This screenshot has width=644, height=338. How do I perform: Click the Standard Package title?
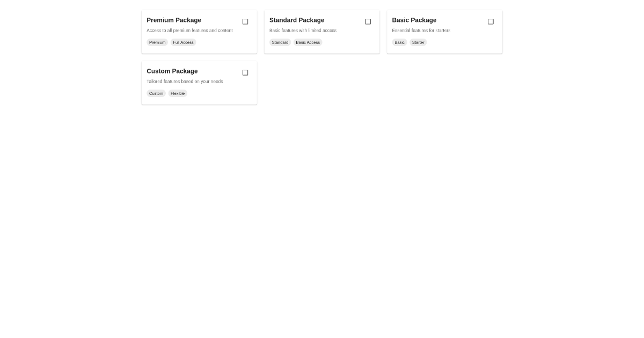(x=297, y=20)
